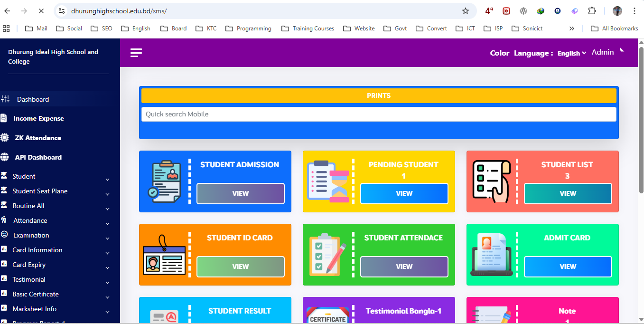The image size is (644, 324).
Task: Click the Pending Student hourglass icon
Action: (x=328, y=181)
